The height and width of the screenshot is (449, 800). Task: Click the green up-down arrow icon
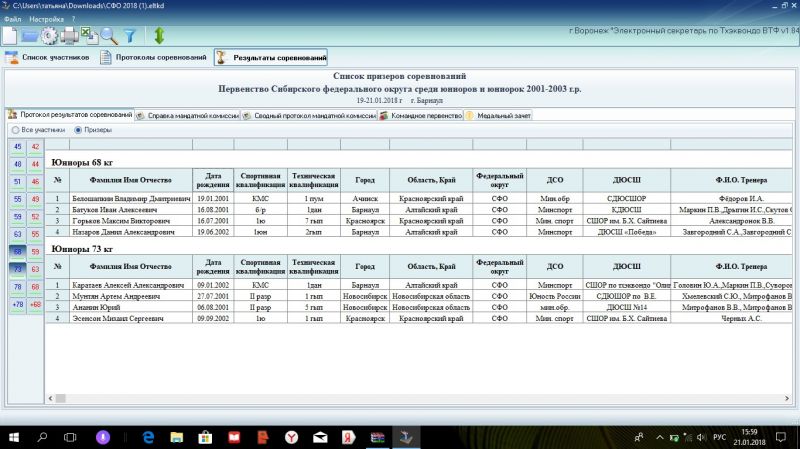coord(159,36)
